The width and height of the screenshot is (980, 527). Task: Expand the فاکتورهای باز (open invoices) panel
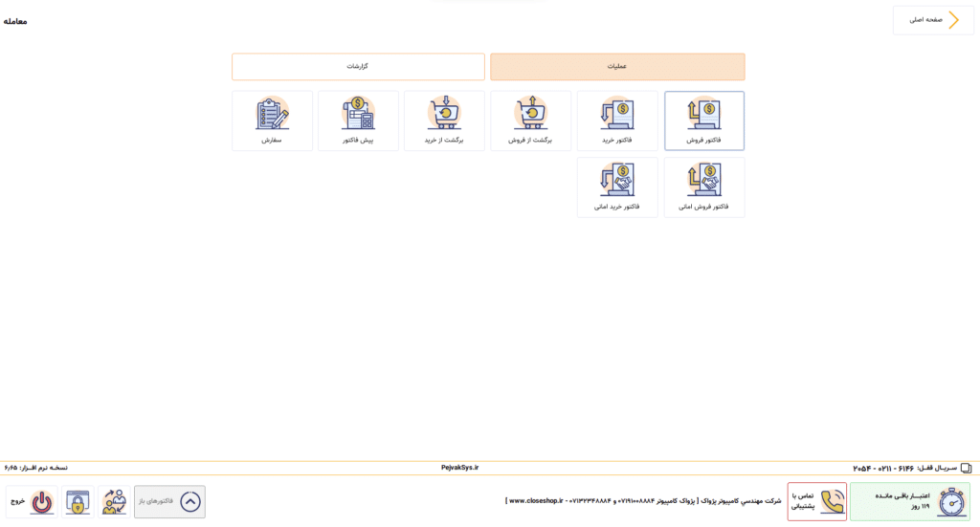pyautogui.click(x=169, y=501)
